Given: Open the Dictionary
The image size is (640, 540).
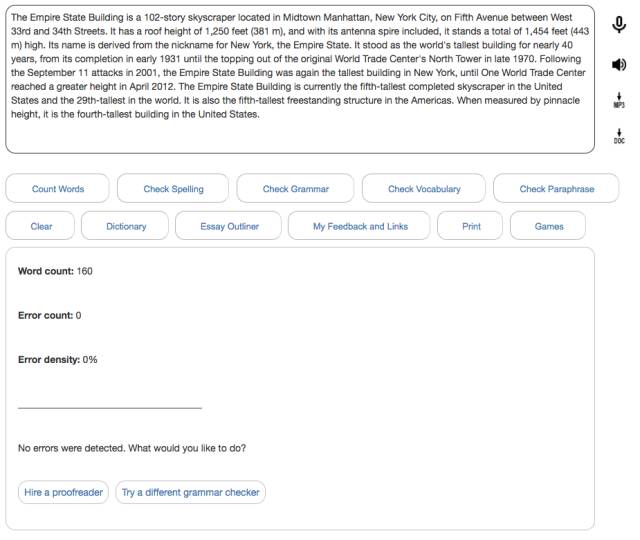Looking at the screenshot, I should pyautogui.click(x=126, y=226).
